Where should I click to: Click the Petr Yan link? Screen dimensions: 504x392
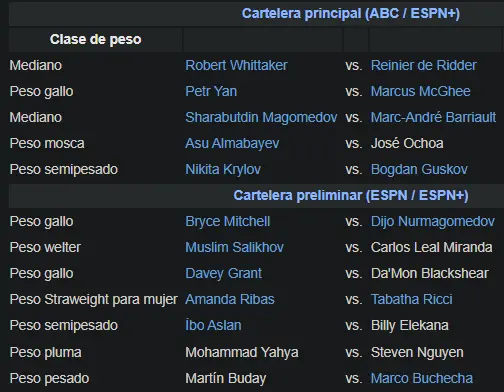(211, 91)
